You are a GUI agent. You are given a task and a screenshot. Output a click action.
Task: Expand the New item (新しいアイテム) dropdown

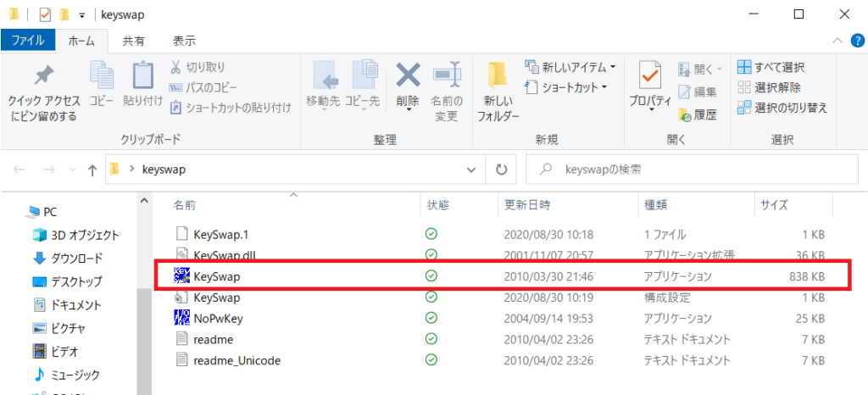613,68
